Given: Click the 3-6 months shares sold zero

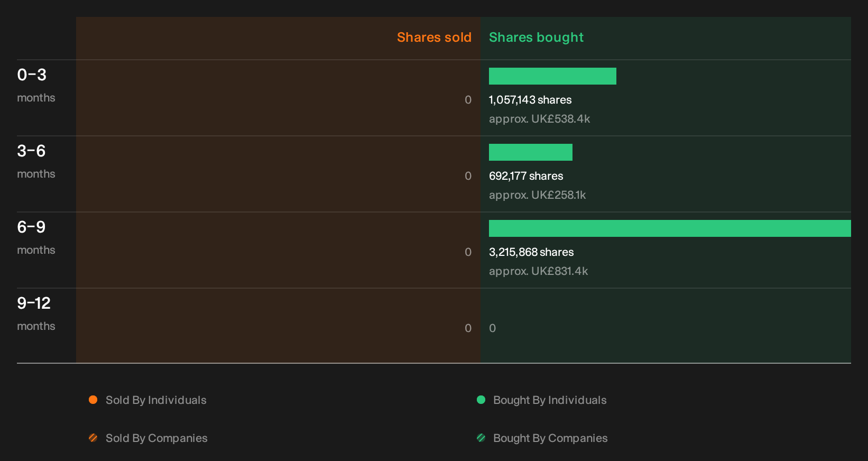Looking at the screenshot, I should pyautogui.click(x=468, y=176).
